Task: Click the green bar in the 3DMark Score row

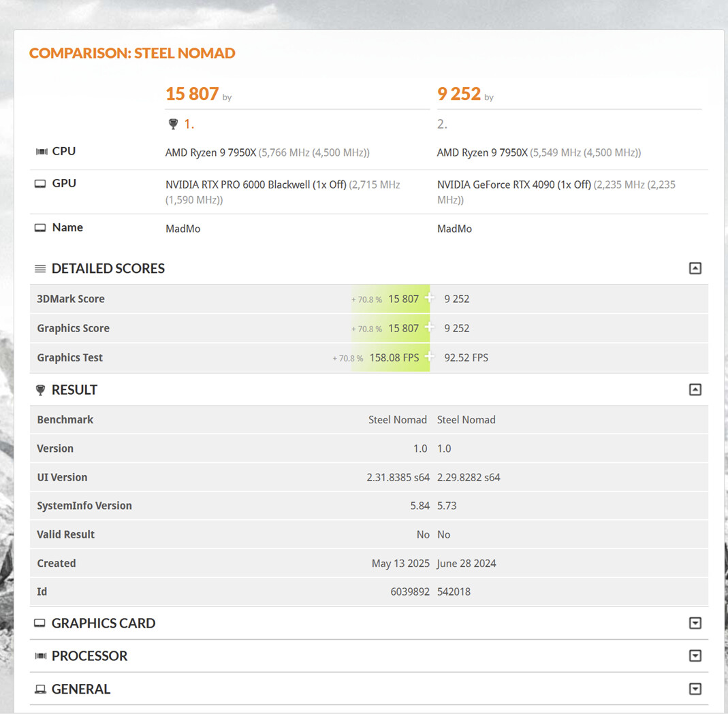Action: [x=390, y=299]
